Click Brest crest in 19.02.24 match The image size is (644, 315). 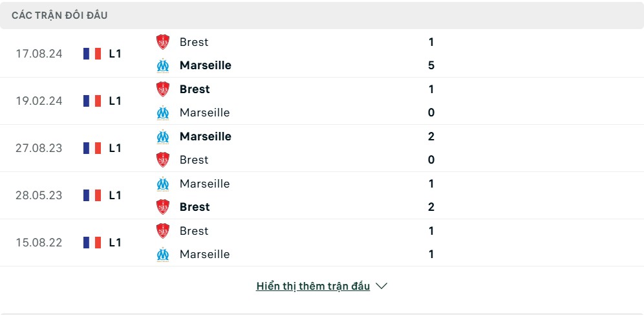(x=163, y=89)
